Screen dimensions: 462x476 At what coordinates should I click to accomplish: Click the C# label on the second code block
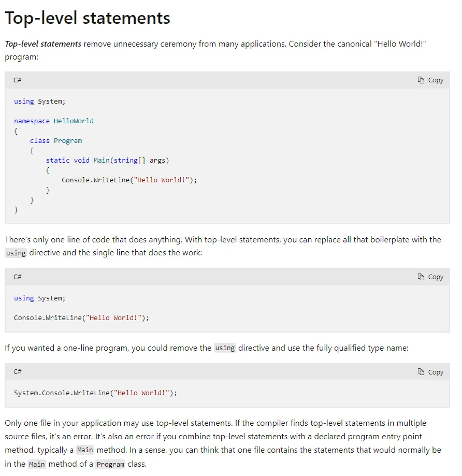[x=18, y=277]
